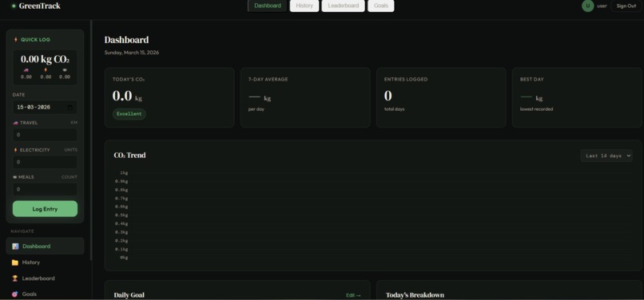Click the Entries Logged card
644x300 pixels.
click(441, 97)
